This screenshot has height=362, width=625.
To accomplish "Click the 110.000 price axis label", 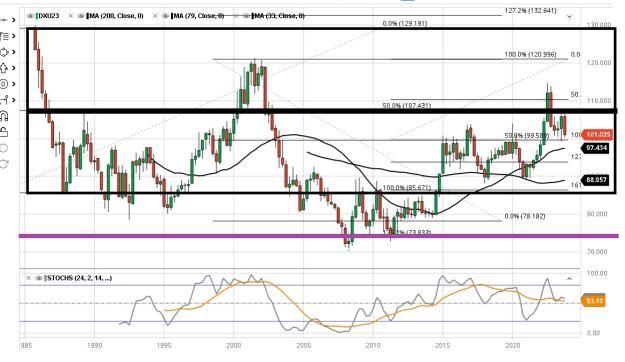I will pos(599,101).
